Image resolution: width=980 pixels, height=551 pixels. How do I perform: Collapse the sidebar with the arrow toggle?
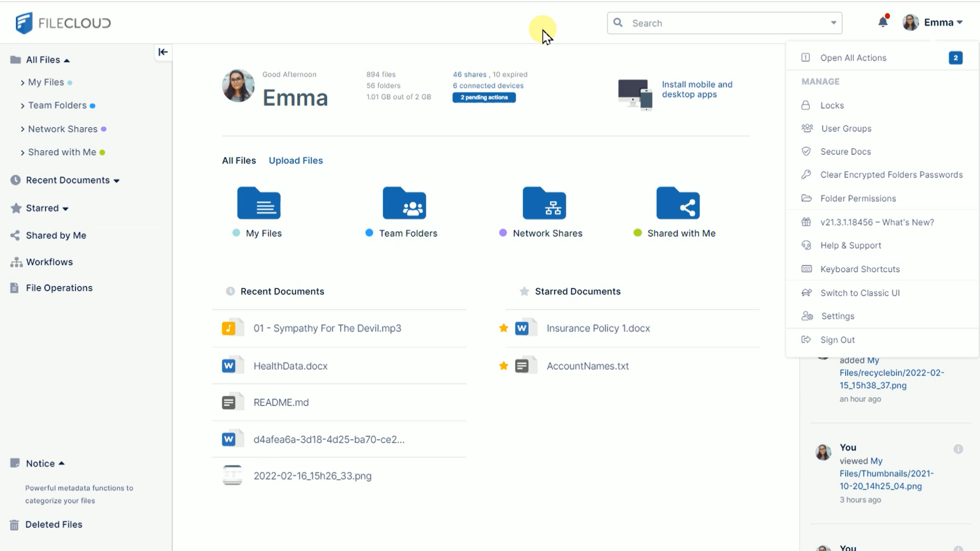coord(162,52)
